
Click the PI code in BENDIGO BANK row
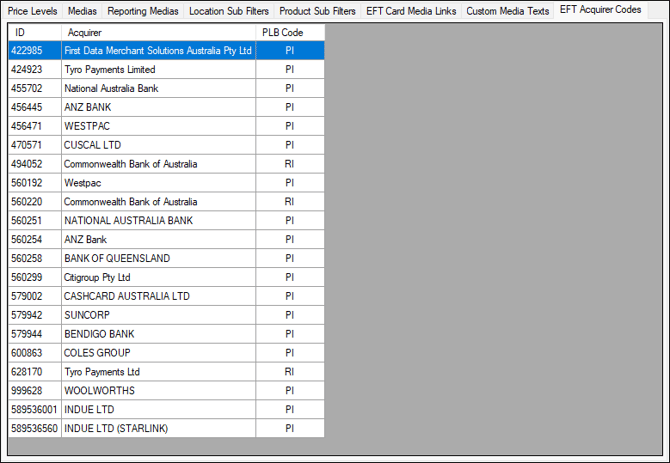click(290, 334)
